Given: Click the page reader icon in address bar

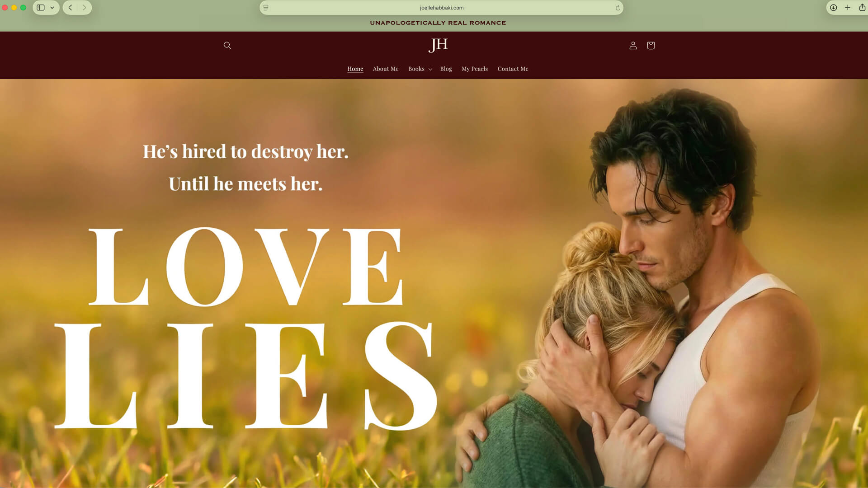Looking at the screenshot, I should (x=266, y=8).
